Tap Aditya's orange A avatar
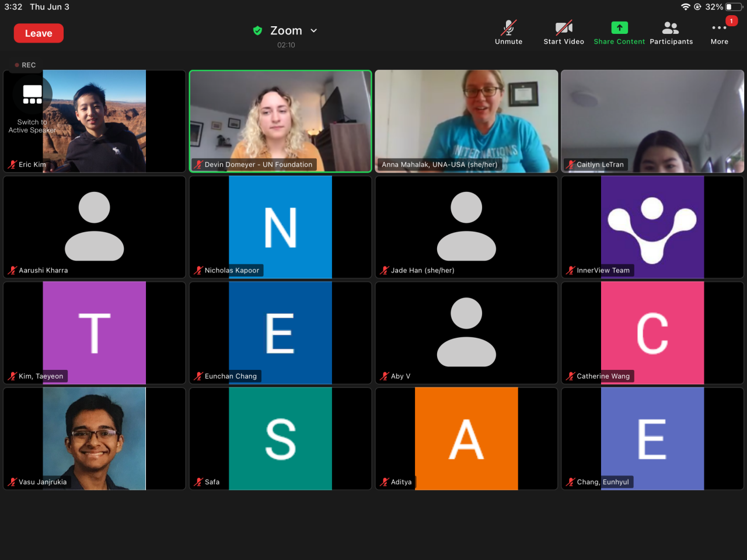Viewport: 747px width, 560px height. 466,439
